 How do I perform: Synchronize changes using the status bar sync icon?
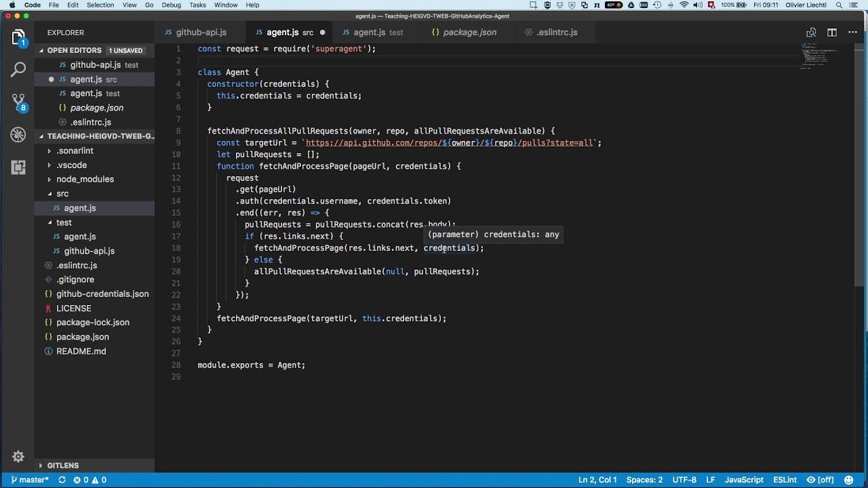click(62, 480)
